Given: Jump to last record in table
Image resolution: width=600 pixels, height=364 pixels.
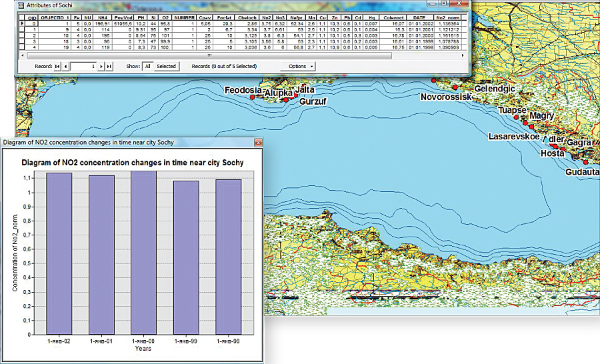Looking at the screenshot, I should (x=109, y=67).
